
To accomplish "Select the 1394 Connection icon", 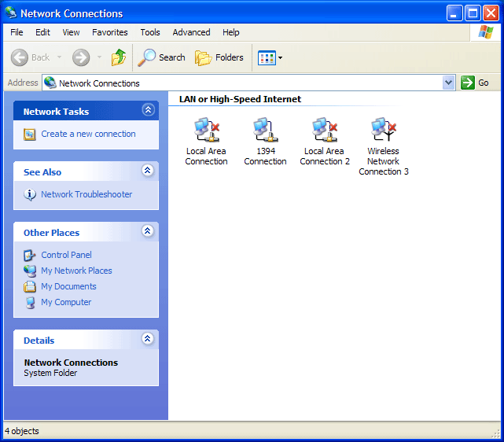I will coord(265,129).
